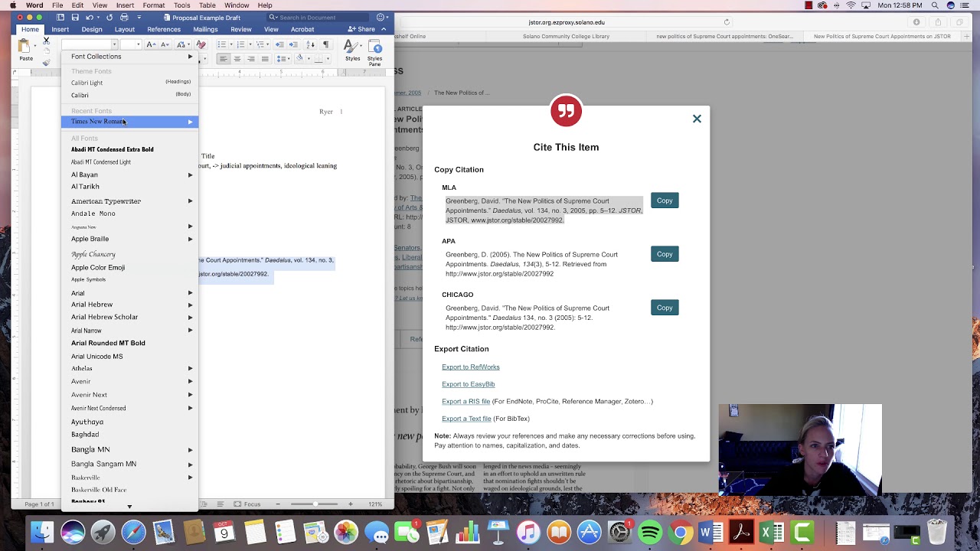Click the numbered list icon
The height and width of the screenshot is (551, 980).
coord(240,44)
